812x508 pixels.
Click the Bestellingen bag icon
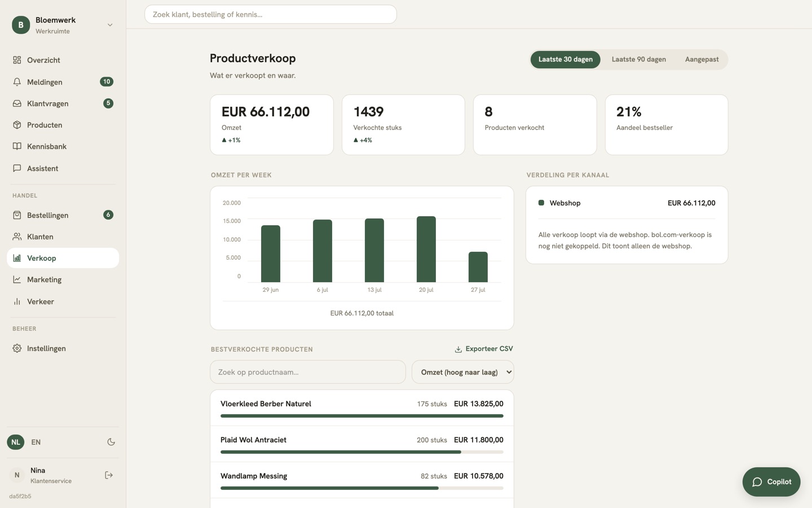click(17, 215)
